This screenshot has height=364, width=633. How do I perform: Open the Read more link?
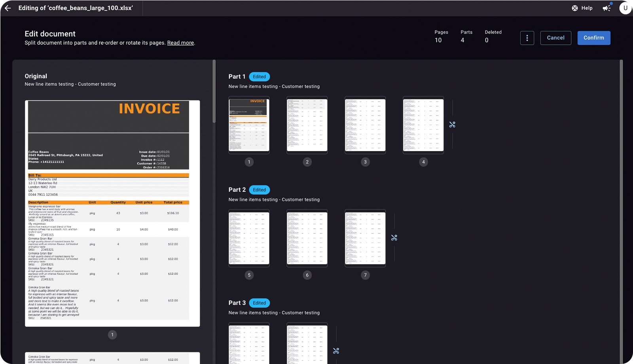coord(180,43)
